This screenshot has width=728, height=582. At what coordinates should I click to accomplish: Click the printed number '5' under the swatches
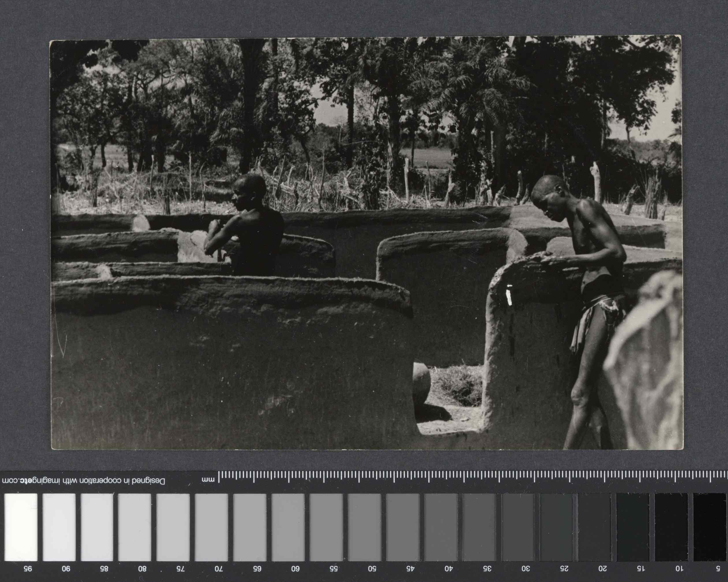[718, 569]
